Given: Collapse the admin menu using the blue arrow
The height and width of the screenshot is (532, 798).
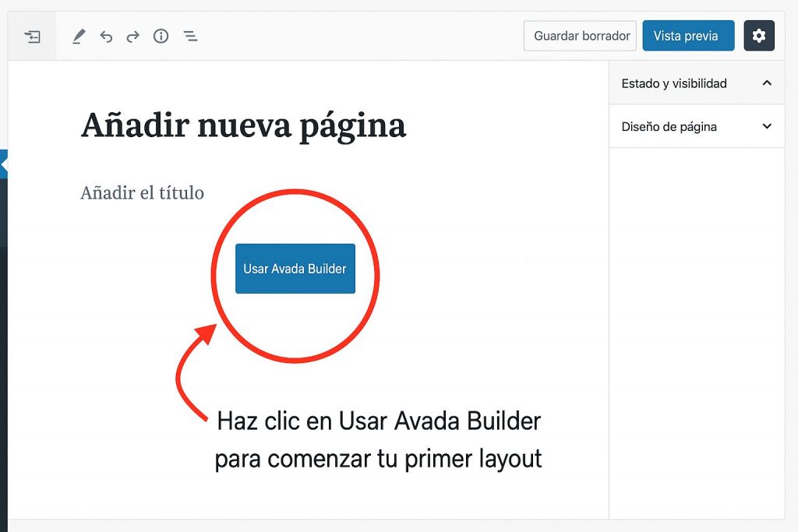Looking at the screenshot, I should tap(4, 163).
